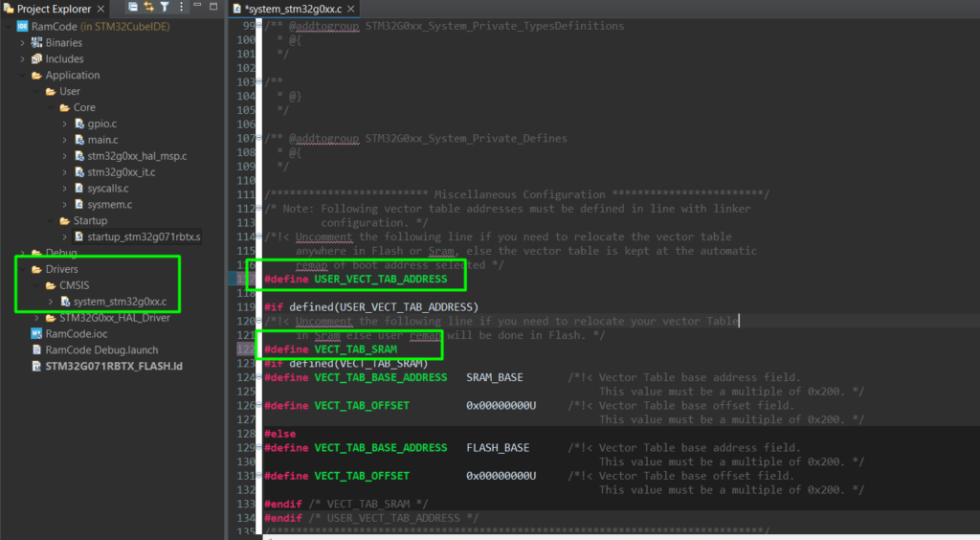Expand the Binaries node
Viewport: 980px width, 540px height.
click(23, 43)
